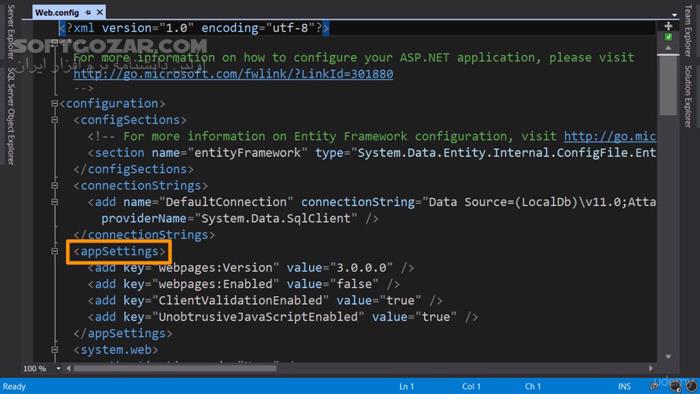
Task: Click the Ch 1 status bar indicator
Action: [x=533, y=386]
